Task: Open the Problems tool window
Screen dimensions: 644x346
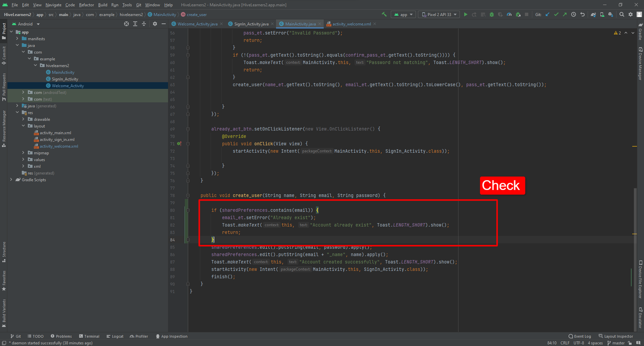Action: coord(60,336)
